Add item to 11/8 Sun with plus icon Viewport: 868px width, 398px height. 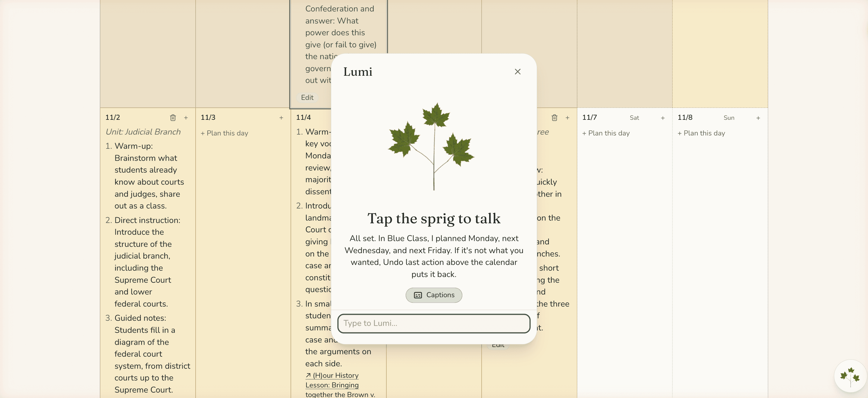click(x=758, y=118)
